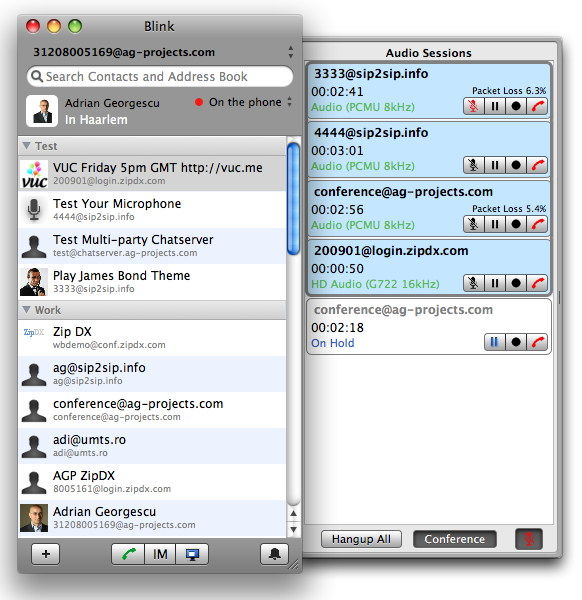Image resolution: width=582 pixels, height=600 pixels.
Task: Click the Hangup All button
Action: [x=361, y=539]
